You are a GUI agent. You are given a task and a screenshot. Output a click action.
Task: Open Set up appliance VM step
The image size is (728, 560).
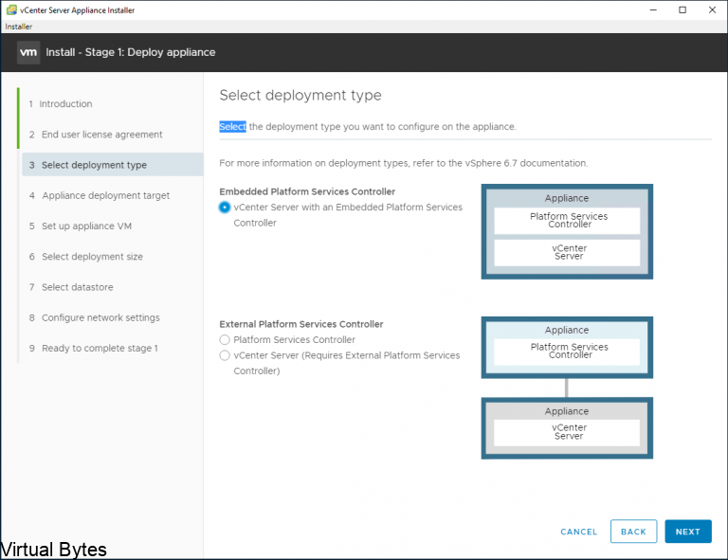pyautogui.click(x=81, y=226)
